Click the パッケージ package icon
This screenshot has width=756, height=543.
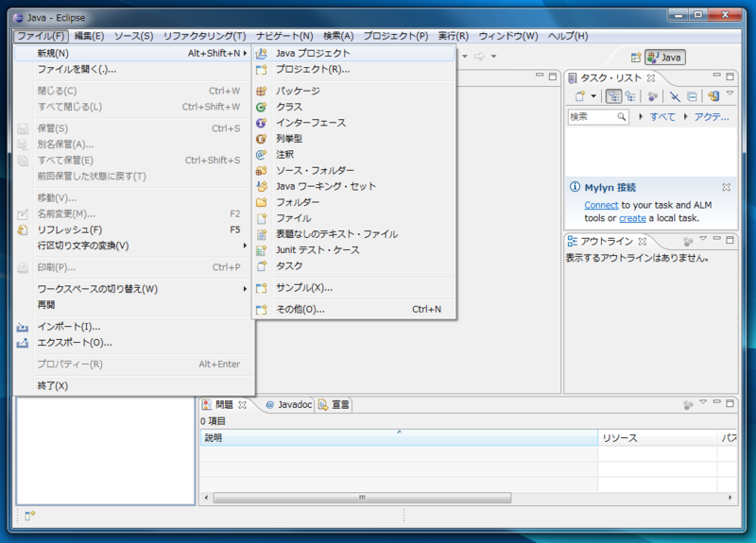[x=262, y=91]
